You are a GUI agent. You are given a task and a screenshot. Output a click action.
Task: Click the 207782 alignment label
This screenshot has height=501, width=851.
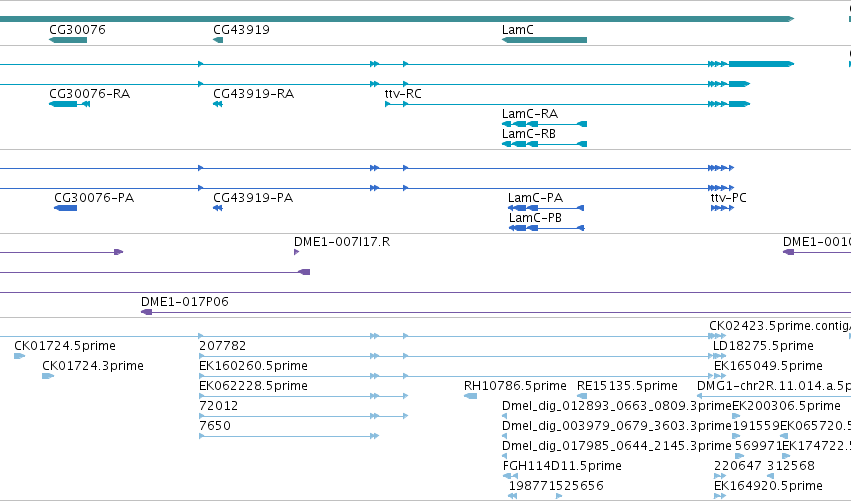tap(223, 346)
